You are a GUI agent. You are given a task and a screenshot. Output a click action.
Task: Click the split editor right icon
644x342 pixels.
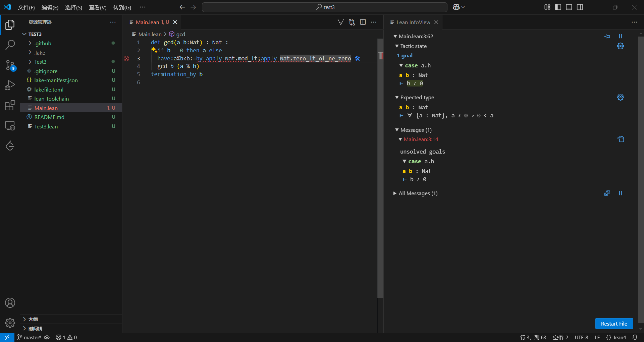tap(363, 22)
